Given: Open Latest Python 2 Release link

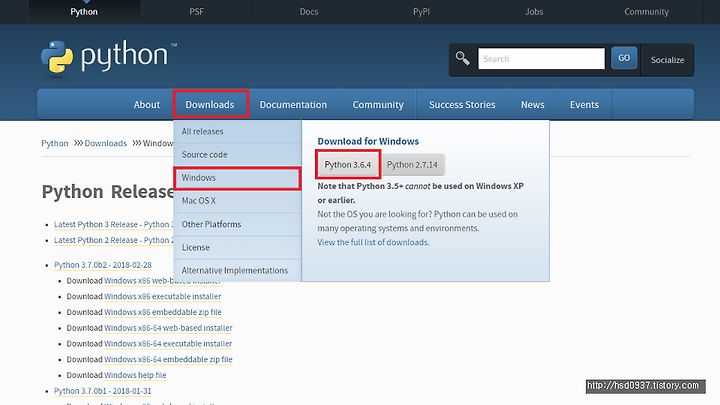Looking at the screenshot, I should [x=114, y=240].
